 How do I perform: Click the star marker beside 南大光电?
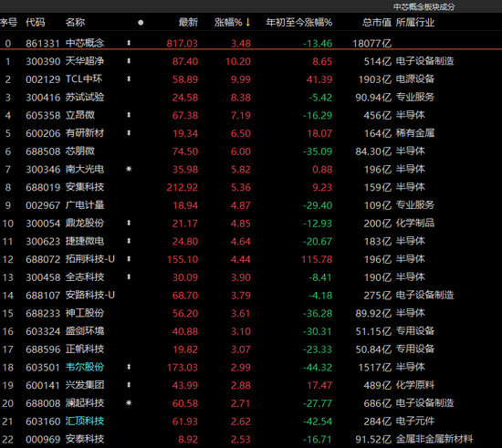point(129,169)
